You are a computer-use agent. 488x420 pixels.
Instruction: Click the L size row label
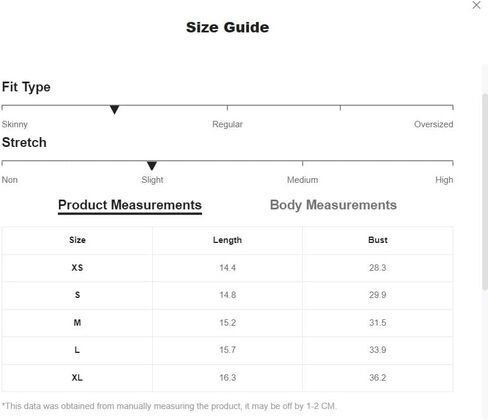[77, 350]
